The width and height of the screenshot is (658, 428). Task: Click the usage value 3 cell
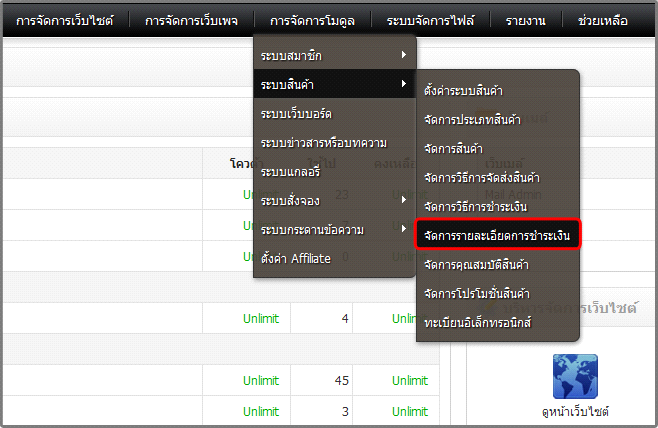tap(321, 411)
